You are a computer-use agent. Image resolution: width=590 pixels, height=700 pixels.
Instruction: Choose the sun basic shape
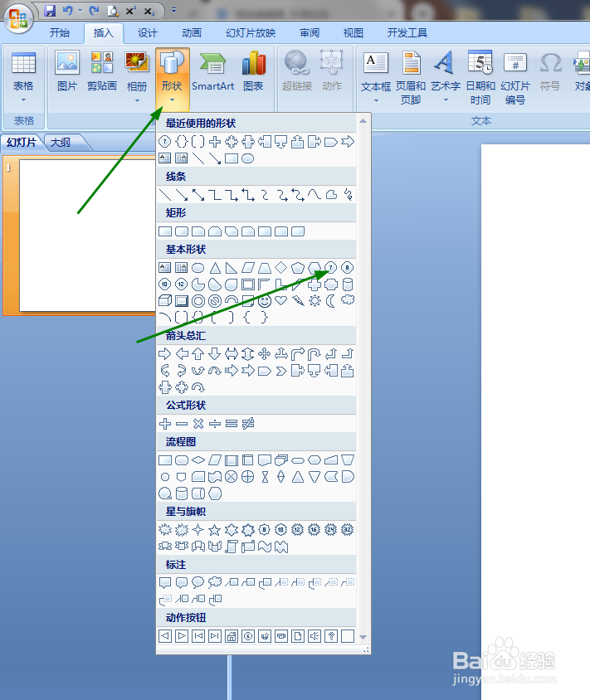315,301
